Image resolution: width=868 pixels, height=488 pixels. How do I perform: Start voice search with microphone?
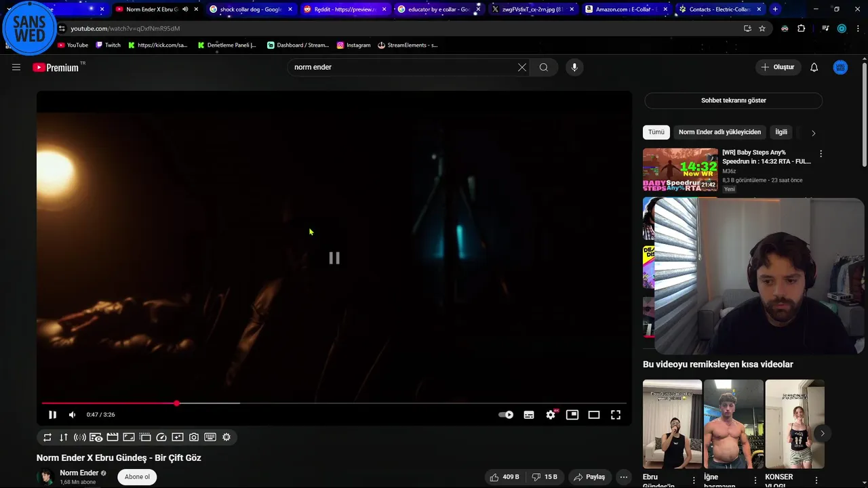point(574,67)
